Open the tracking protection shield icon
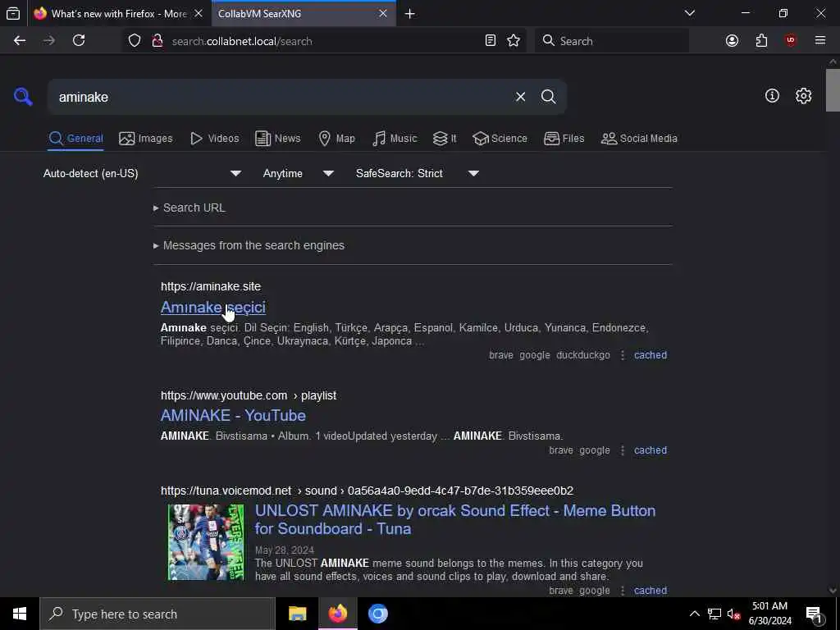This screenshot has width=840, height=630. 135,41
